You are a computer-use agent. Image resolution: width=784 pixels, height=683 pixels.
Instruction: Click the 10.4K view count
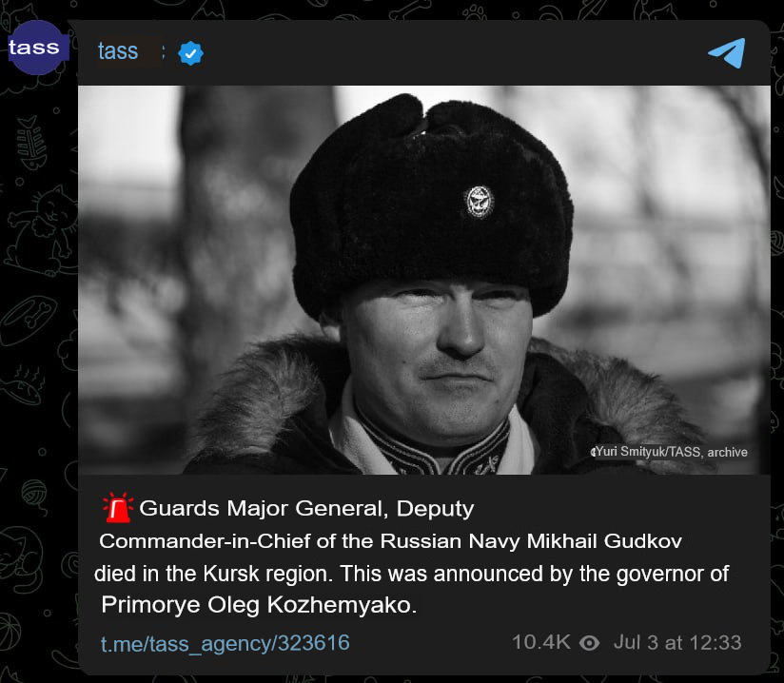tap(541, 642)
